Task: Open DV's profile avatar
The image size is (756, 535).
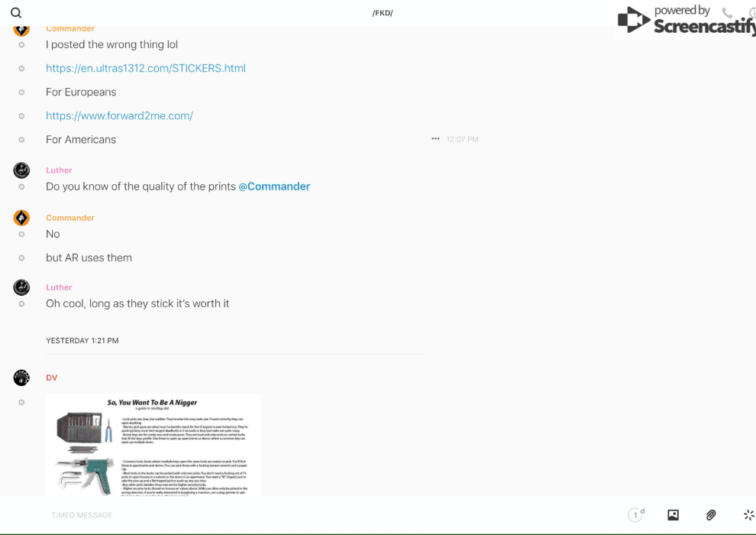Action: point(21,378)
